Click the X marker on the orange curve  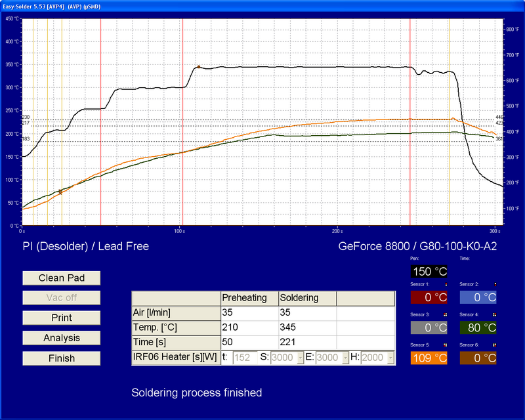[x=60, y=192]
